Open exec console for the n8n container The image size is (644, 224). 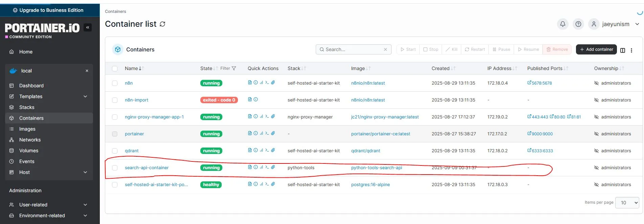point(267,83)
